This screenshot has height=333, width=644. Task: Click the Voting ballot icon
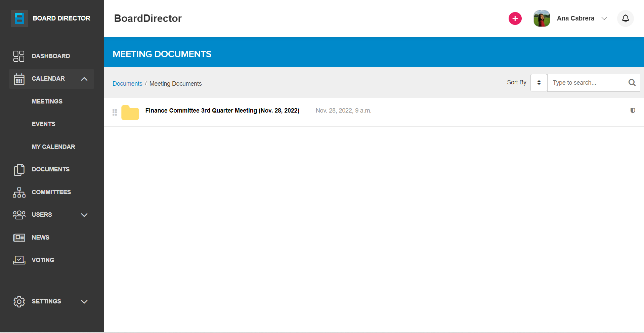[19, 260]
